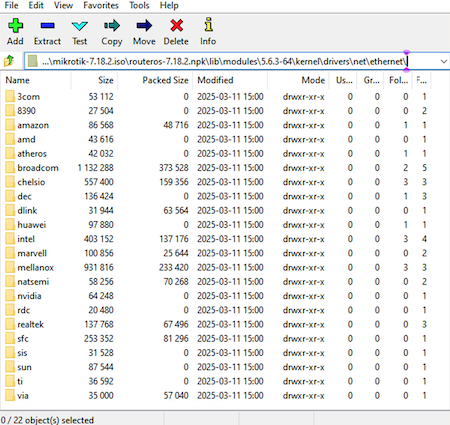Open the Favorites menu
Viewport: 450px width, 425px height.
pyautogui.click(x=101, y=5)
